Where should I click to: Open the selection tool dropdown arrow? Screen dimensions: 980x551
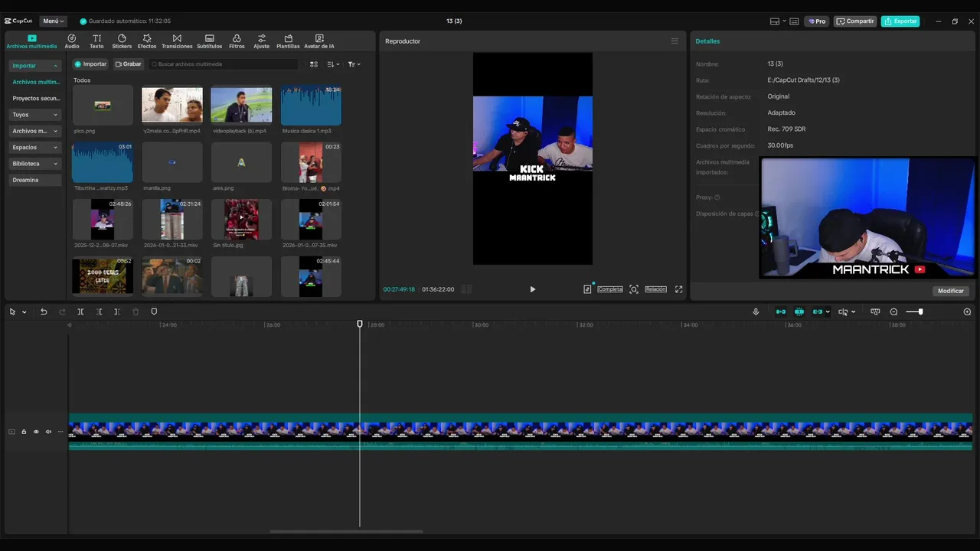point(24,312)
